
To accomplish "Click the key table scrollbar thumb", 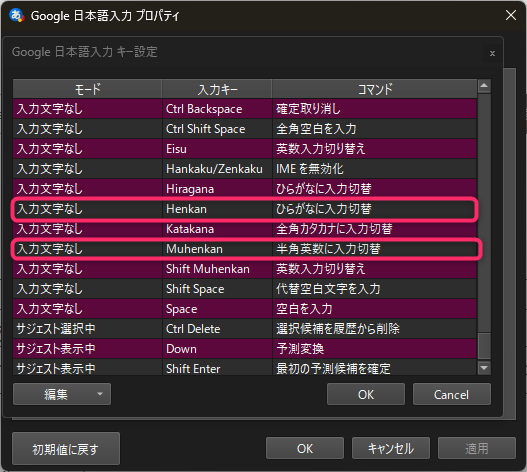I will coord(484,346).
